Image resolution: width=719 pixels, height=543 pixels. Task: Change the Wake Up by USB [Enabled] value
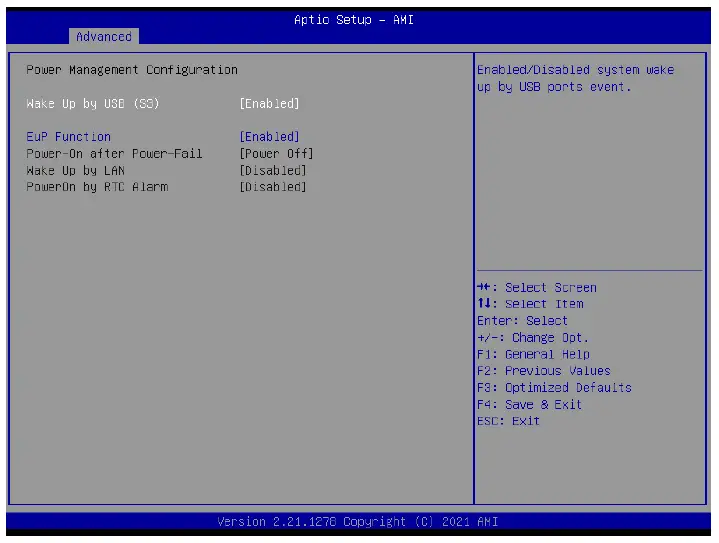(269, 104)
